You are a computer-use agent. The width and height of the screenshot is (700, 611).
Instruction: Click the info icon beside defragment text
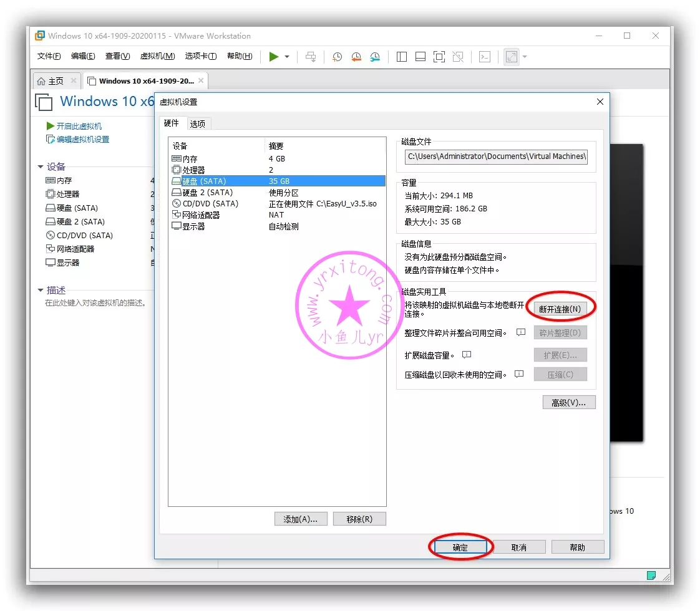pos(521,332)
